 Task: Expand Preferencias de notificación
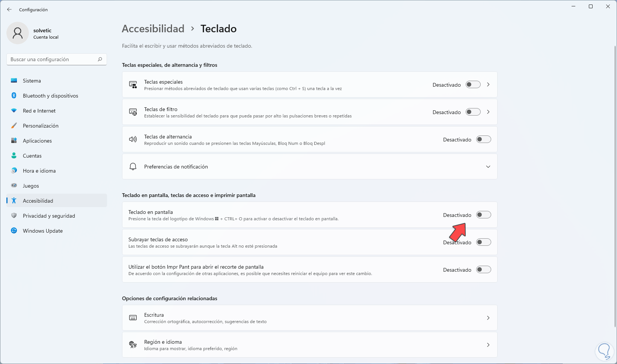coord(488,167)
